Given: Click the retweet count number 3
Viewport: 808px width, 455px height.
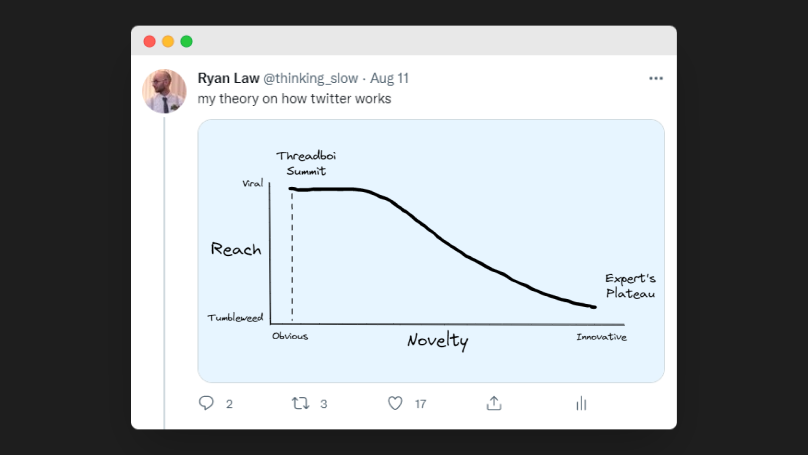Looking at the screenshot, I should pyautogui.click(x=324, y=404).
